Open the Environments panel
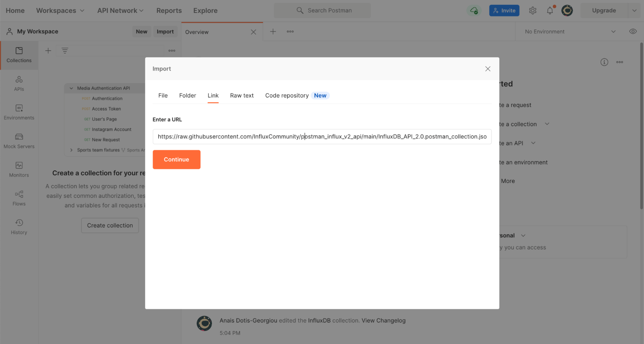 (19, 112)
